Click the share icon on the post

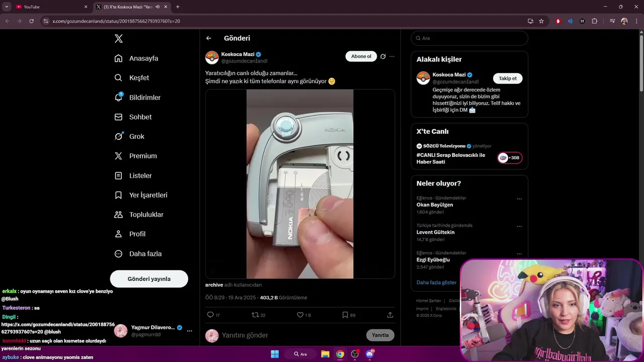pos(390,315)
